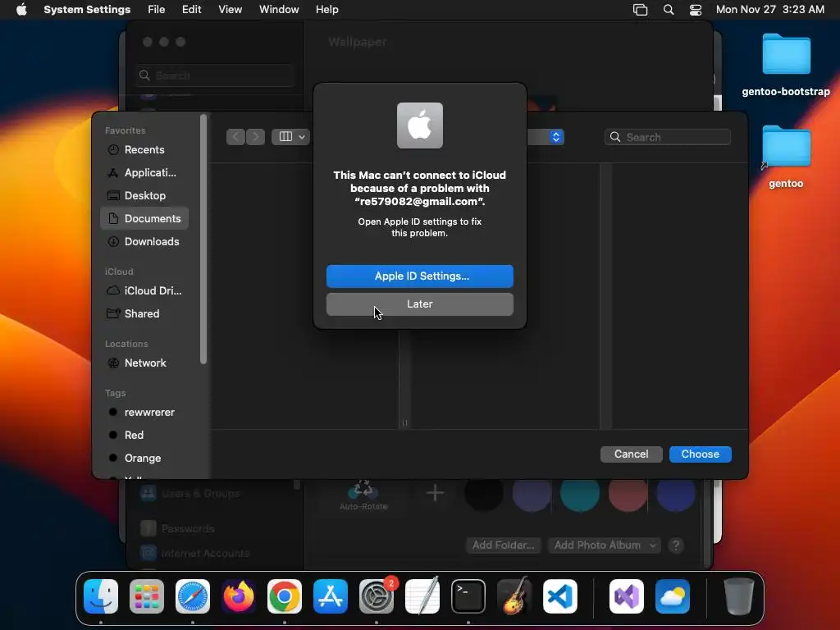
Task: Open Apple ID Settings from the iCloud alert
Action: tap(419, 276)
